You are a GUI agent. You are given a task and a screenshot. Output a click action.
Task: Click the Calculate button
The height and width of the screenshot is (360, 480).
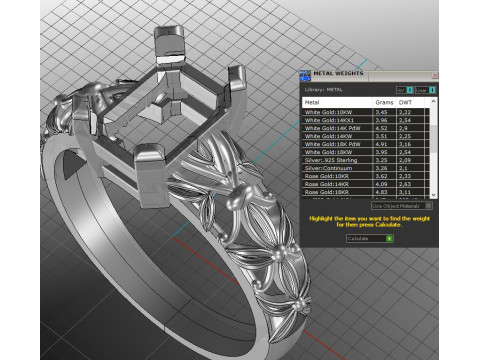click(x=370, y=238)
